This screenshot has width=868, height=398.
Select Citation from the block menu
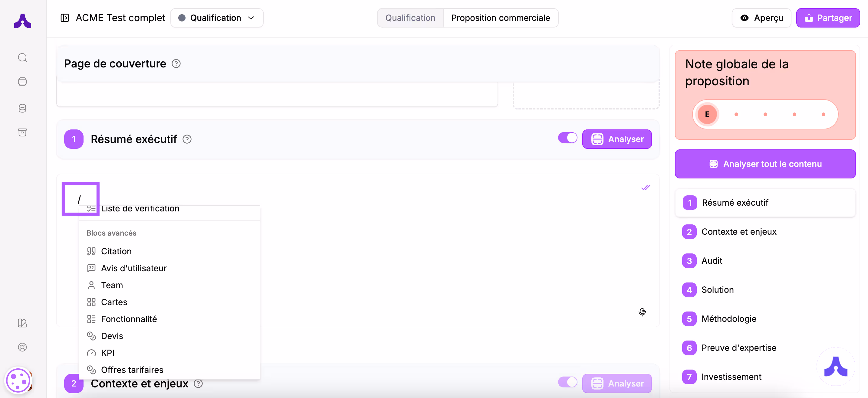coord(116,251)
